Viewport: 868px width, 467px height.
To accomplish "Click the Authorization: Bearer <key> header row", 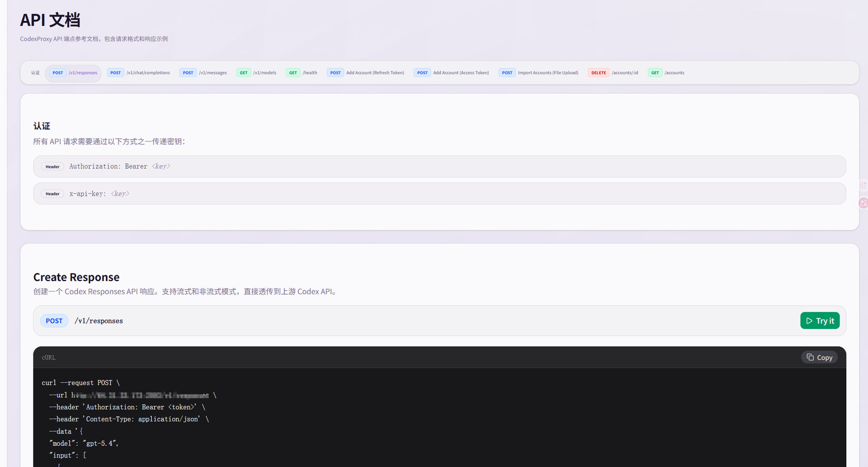I will pos(439,167).
